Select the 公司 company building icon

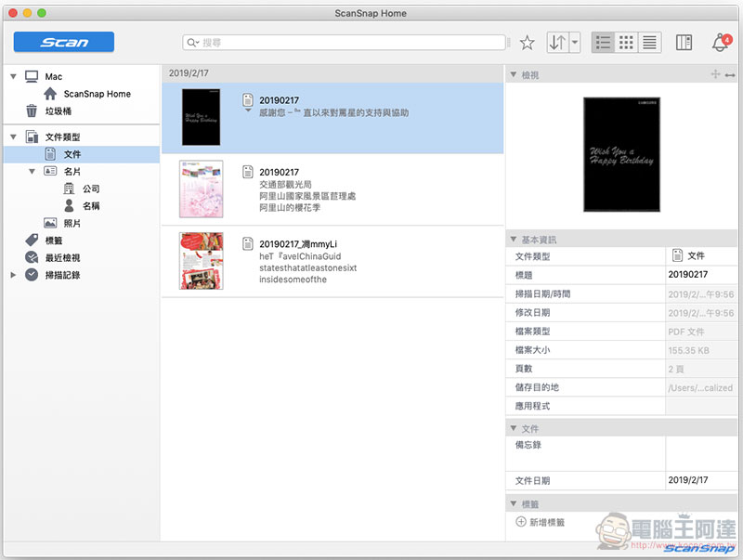(x=69, y=189)
